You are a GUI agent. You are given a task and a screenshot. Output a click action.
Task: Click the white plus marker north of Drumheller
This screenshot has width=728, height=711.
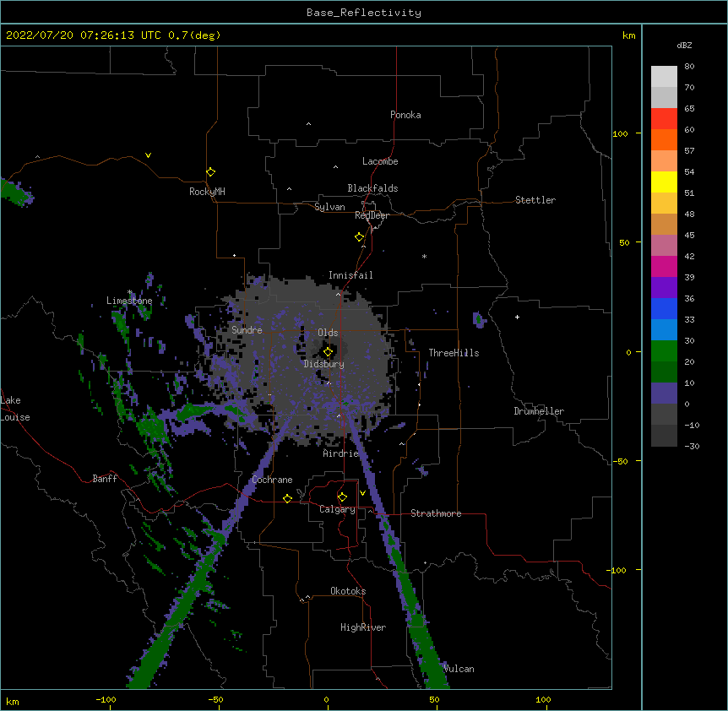click(x=517, y=317)
